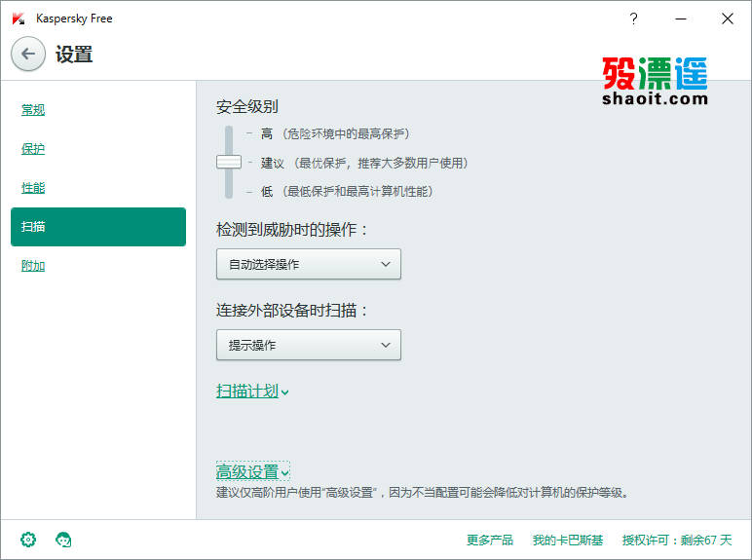Go back using the arrow button

pos(28,54)
